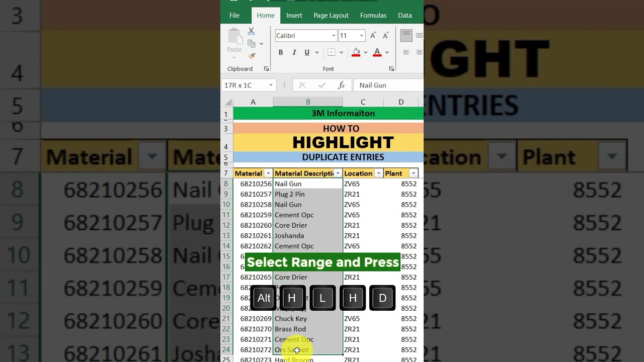
Task: Open the Font Color dropdown arrow
Action: coord(387,52)
